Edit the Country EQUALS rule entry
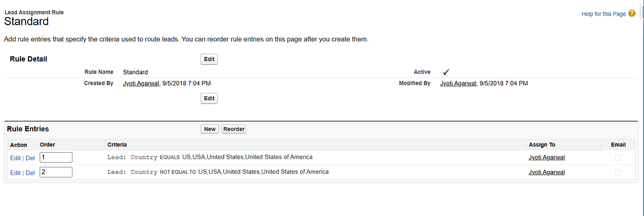 pyautogui.click(x=15, y=158)
